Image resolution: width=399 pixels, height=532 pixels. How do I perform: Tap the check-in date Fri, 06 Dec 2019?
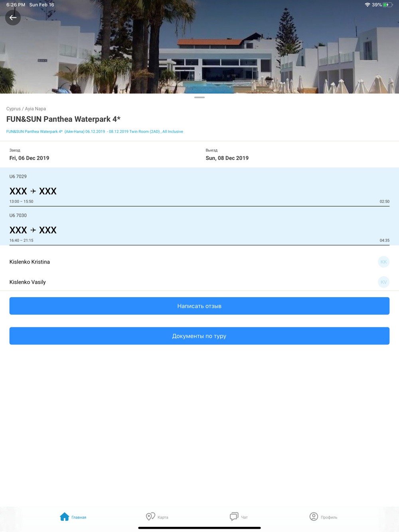(29, 158)
